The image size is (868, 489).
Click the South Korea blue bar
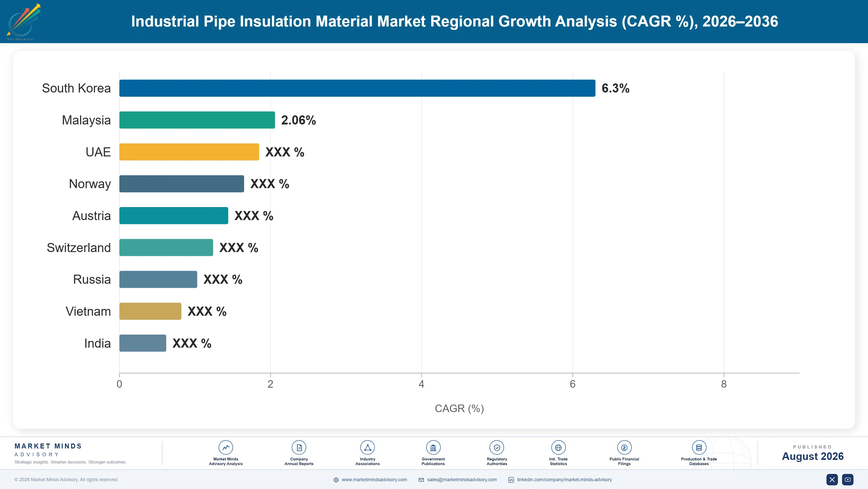point(357,88)
